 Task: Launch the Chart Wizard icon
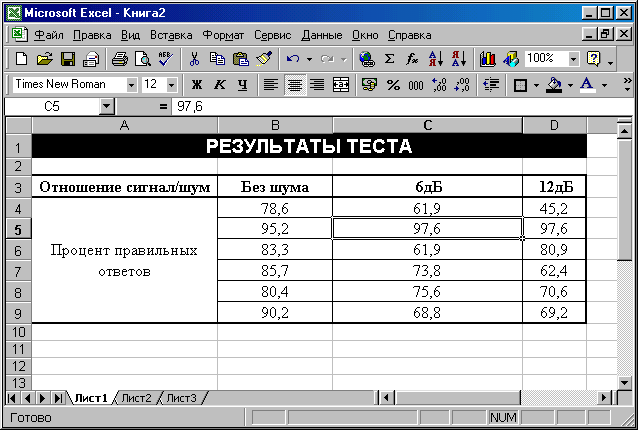(487, 59)
